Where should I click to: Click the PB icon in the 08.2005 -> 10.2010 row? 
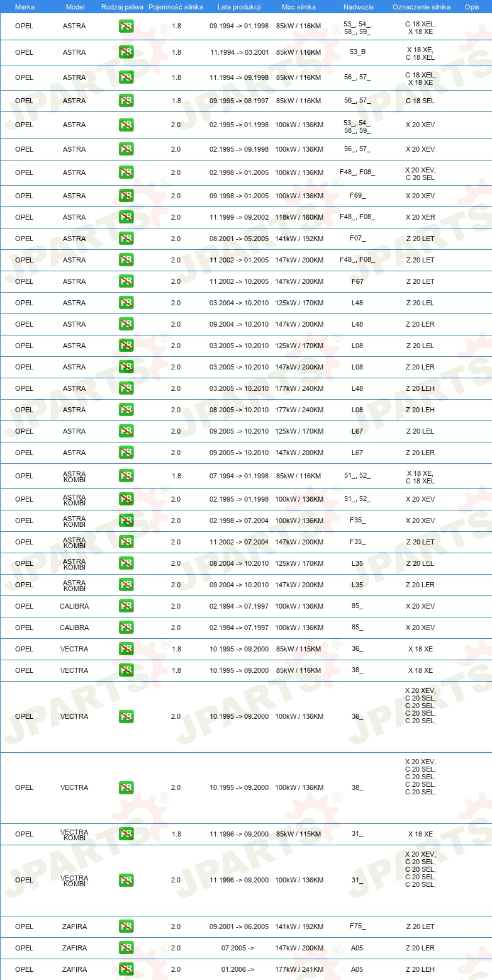pyautogui.click(x=126, y=410)
